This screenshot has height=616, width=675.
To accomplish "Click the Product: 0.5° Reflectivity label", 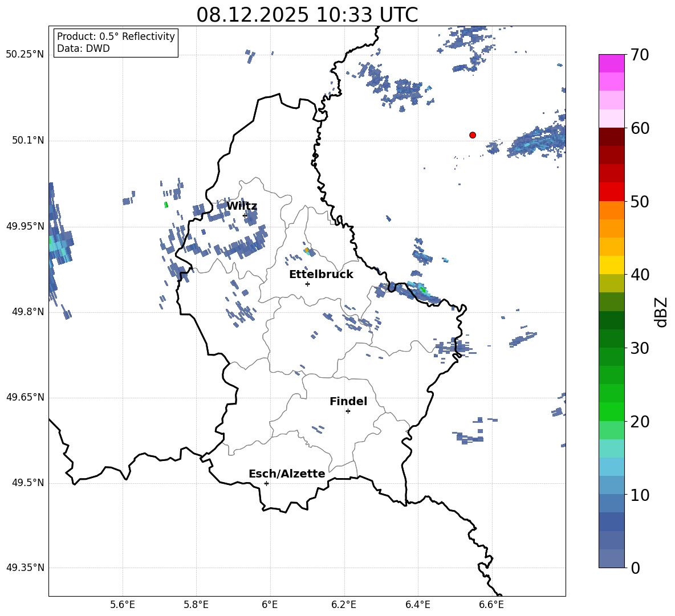I will click(116, 36).
